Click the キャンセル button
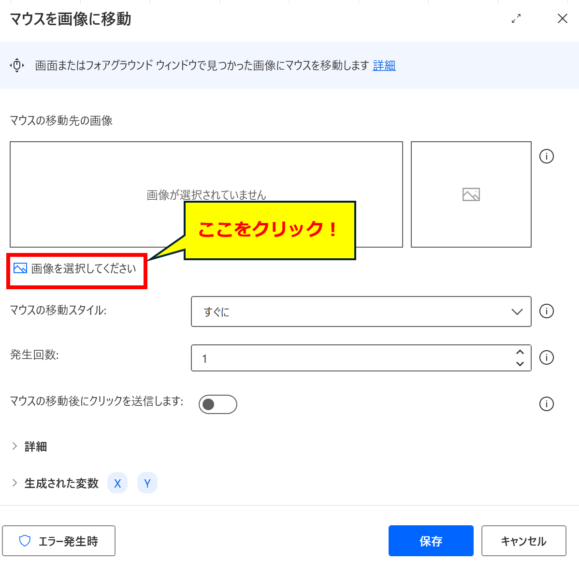 (524, 541)
